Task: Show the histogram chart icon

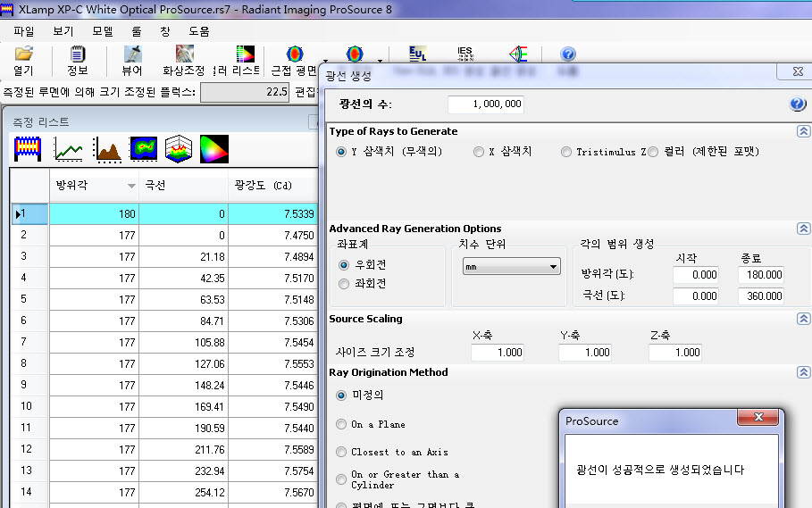Action: click(107, 149)
